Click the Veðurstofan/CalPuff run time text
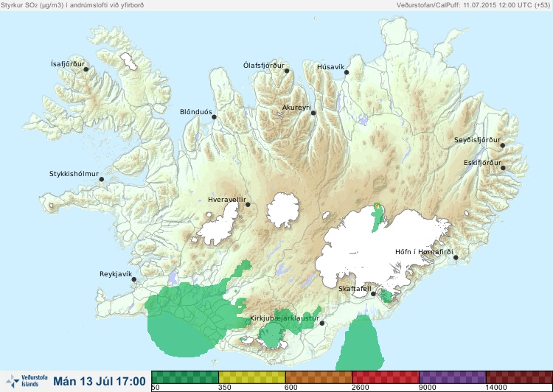 [x=473, y=5]
